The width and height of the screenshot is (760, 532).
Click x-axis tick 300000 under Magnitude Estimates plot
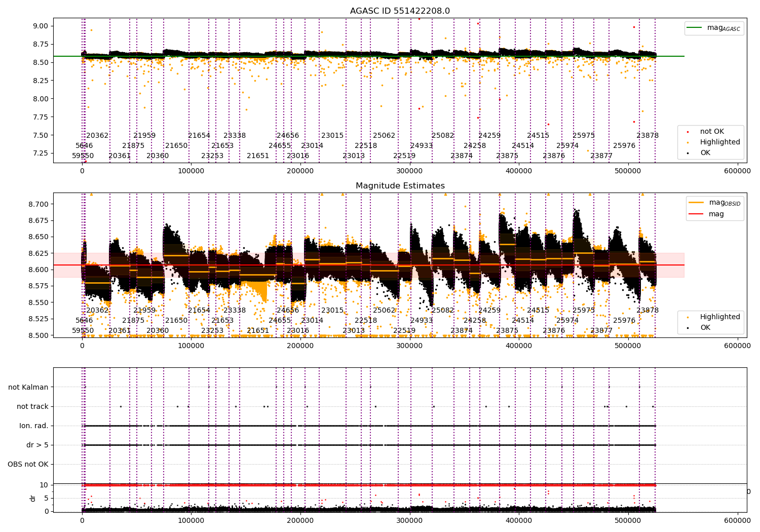click(x=409, y=346)
